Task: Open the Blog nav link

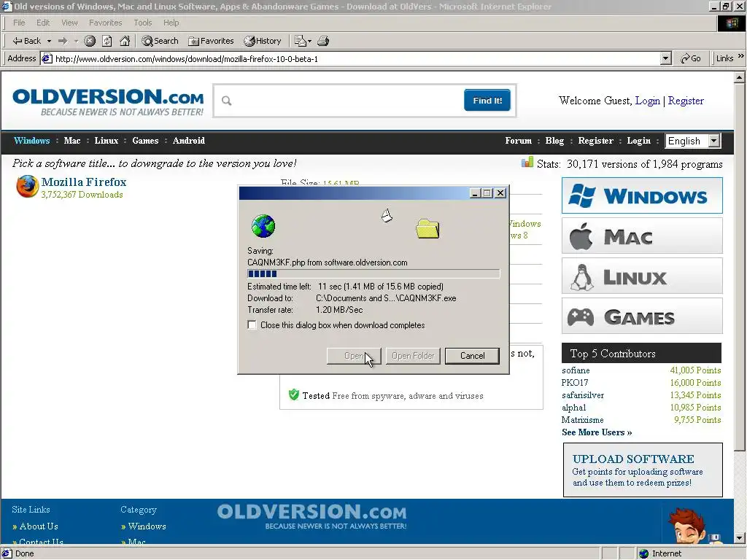Action: click(554, 141)
